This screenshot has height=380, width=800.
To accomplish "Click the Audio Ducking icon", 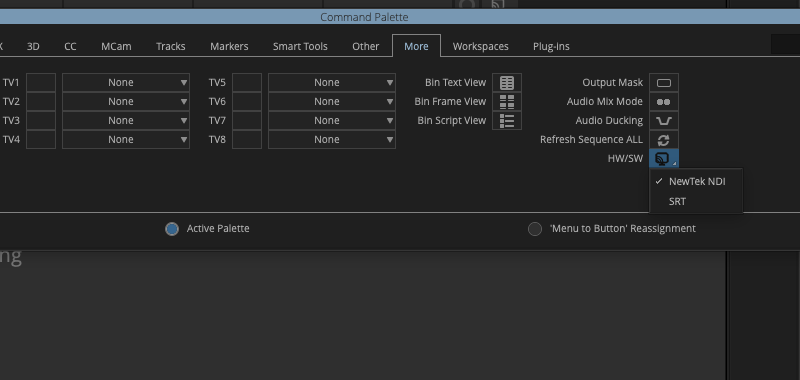I will pos(664,120).
